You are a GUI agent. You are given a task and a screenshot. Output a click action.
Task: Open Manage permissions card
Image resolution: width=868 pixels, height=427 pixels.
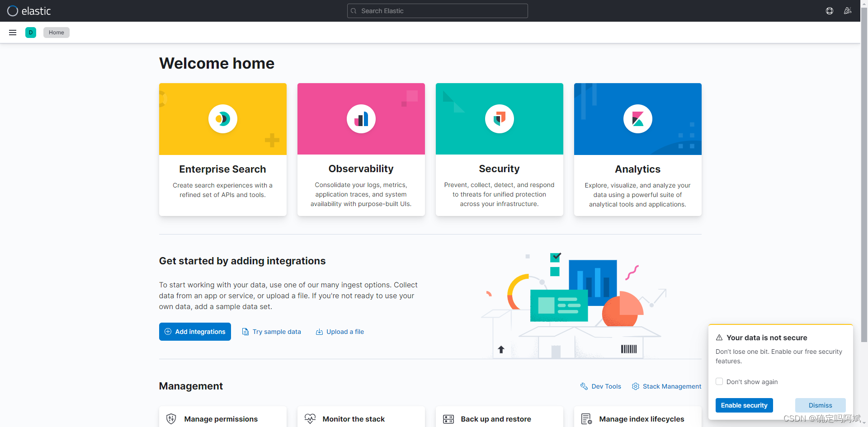[223, 417]
